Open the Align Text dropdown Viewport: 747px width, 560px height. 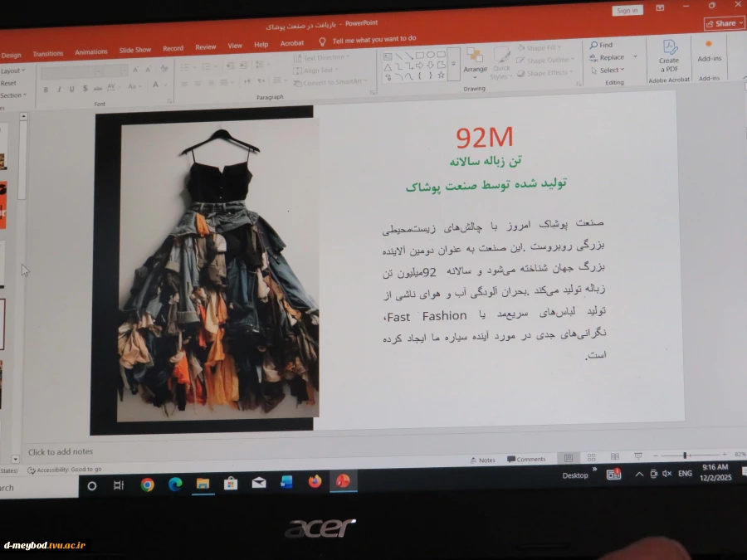316,71
